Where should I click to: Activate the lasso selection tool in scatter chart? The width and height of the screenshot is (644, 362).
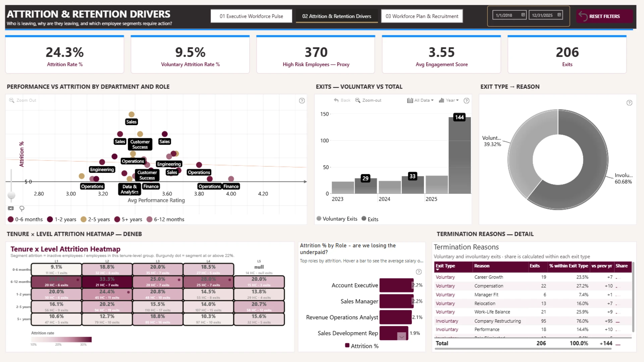22,208
